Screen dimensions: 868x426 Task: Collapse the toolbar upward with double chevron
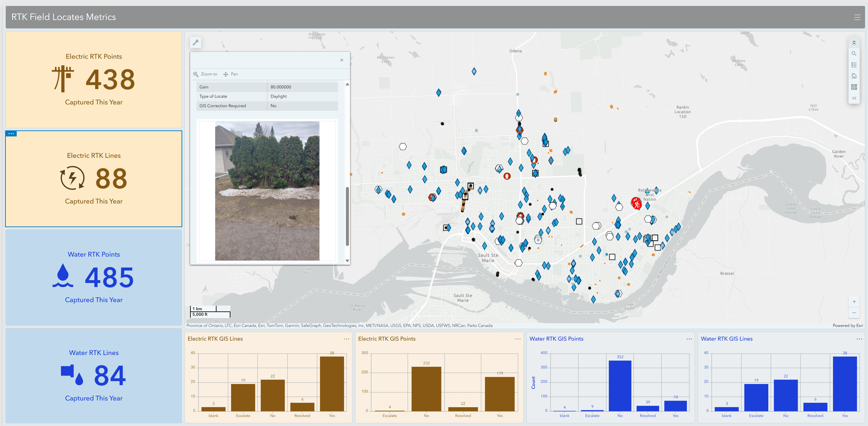(854, 42)
